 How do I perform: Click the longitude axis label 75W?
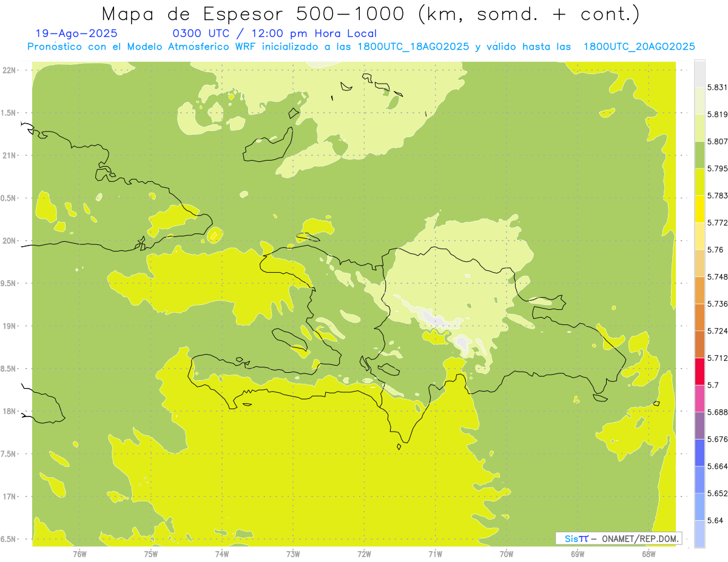point(151,554)
